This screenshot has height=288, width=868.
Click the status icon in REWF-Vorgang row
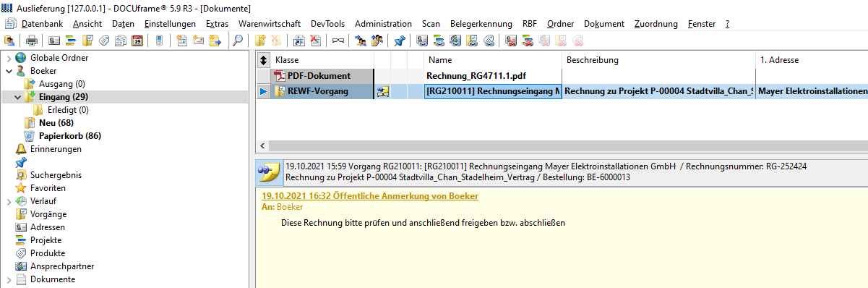click(x=382, y=91)
